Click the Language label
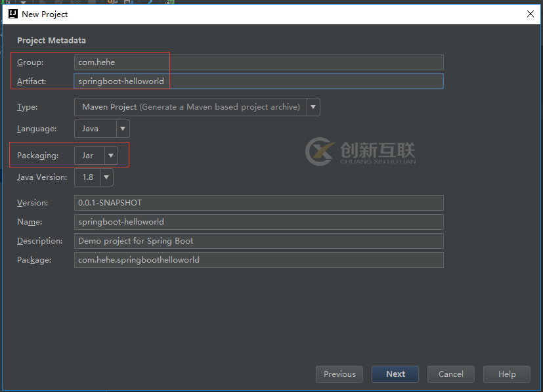This screenshot has width=543, height=392. tap(37, 129)
